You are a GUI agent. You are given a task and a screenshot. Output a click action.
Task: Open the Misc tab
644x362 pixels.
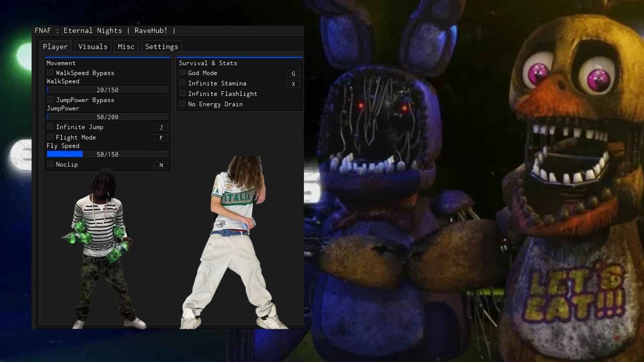[x=126, y=47]
